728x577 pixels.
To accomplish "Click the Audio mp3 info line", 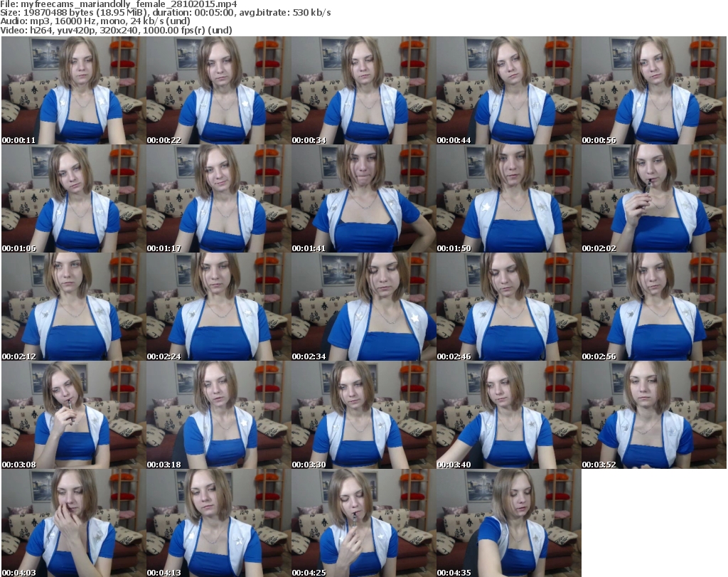I will (95, 21).
